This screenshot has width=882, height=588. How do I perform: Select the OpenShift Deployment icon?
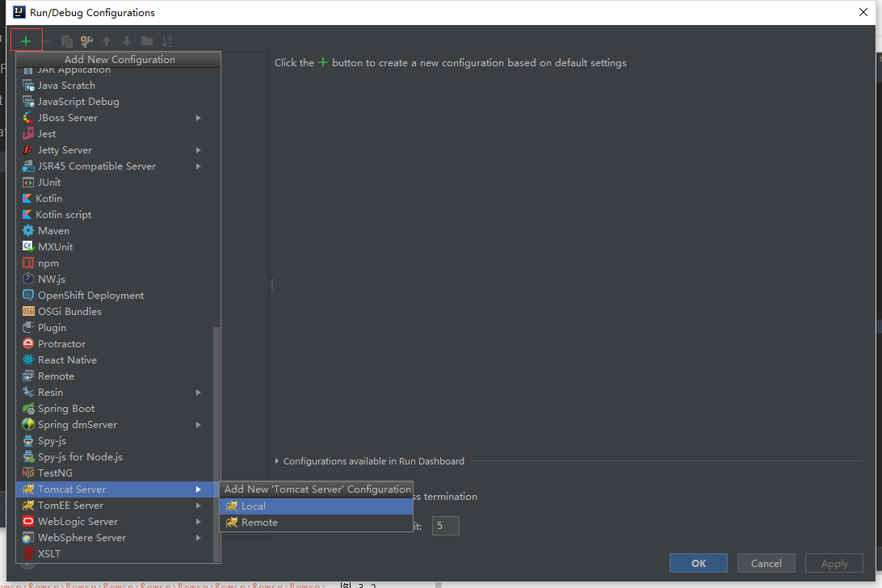(28, 296)
